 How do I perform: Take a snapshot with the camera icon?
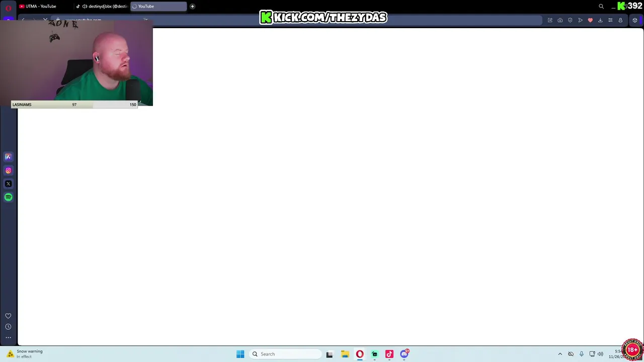click(560, 20)
